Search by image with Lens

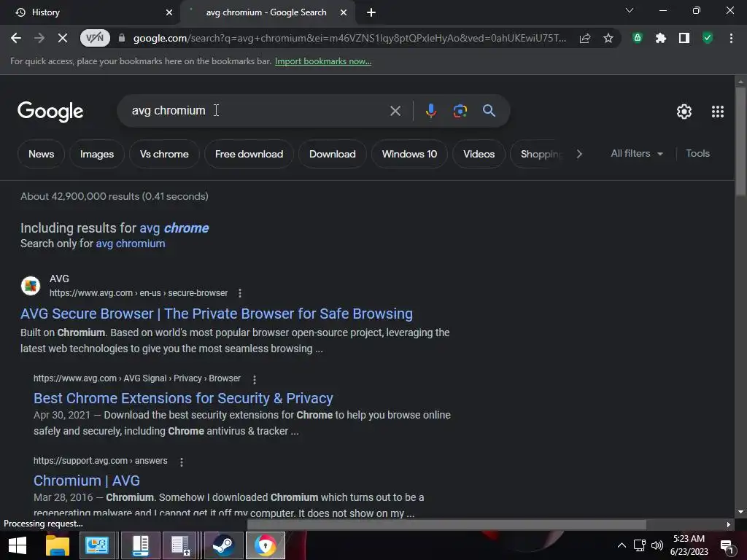point(460,111)
